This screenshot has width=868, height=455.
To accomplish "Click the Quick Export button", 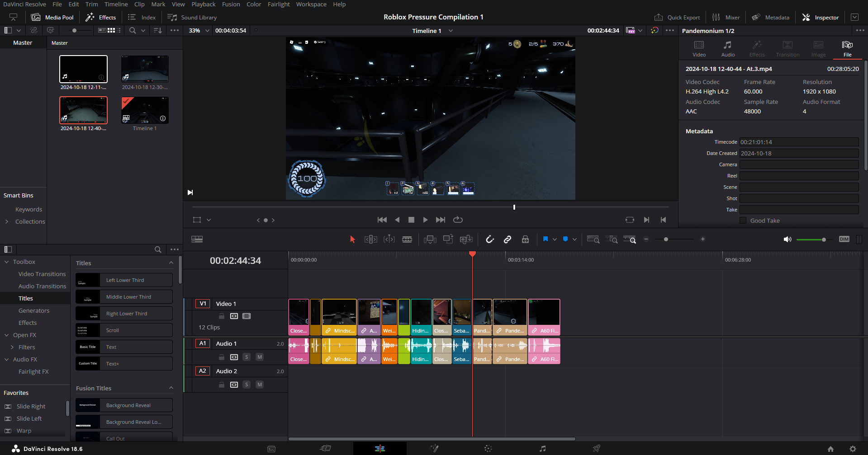I will (677, 17).
